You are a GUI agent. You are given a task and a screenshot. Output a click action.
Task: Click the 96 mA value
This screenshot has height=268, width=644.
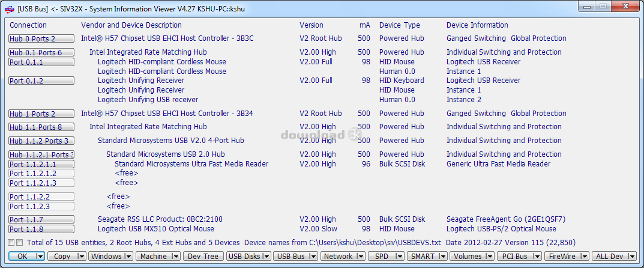[366, 163]
